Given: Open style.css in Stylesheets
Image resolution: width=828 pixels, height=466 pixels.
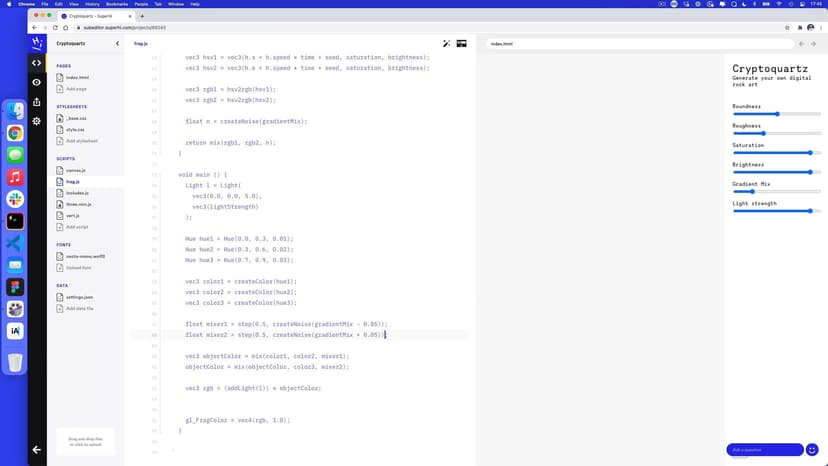Looking at the screenshot, I should [75, 129].
